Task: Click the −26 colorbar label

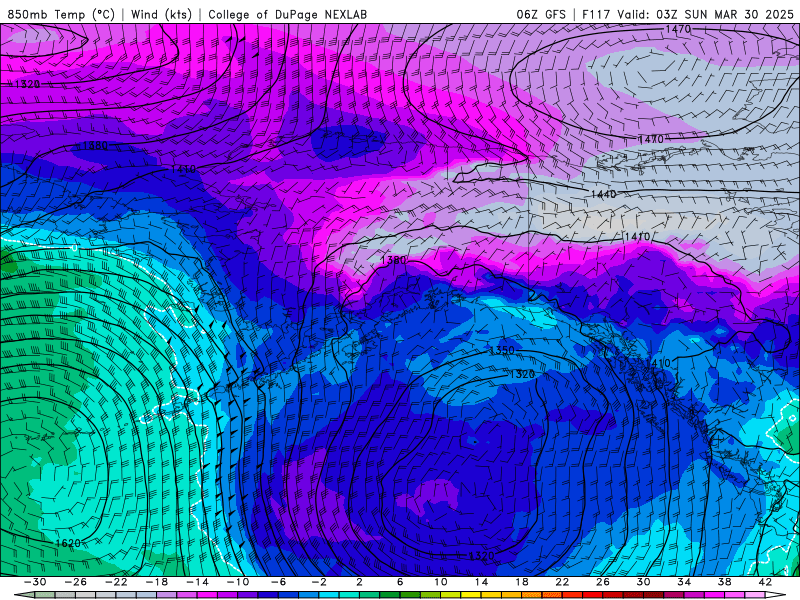Action: pyautogui.click(x=76, y=582)
